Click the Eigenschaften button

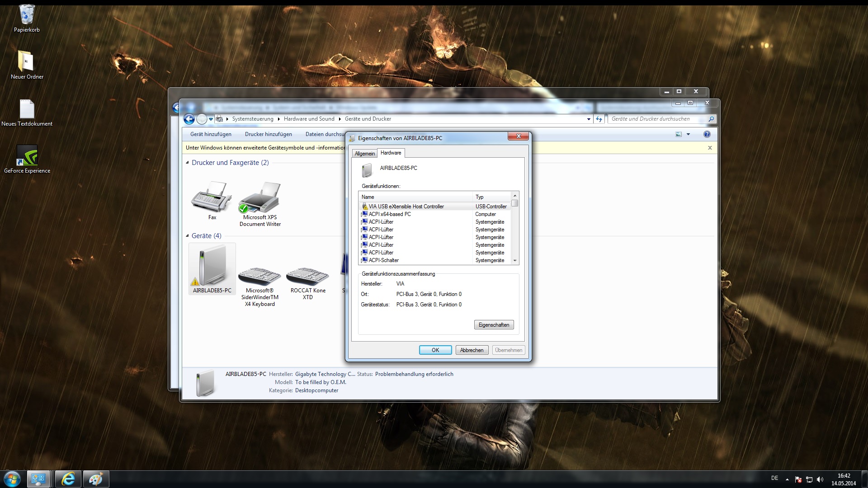click(494, 325)
